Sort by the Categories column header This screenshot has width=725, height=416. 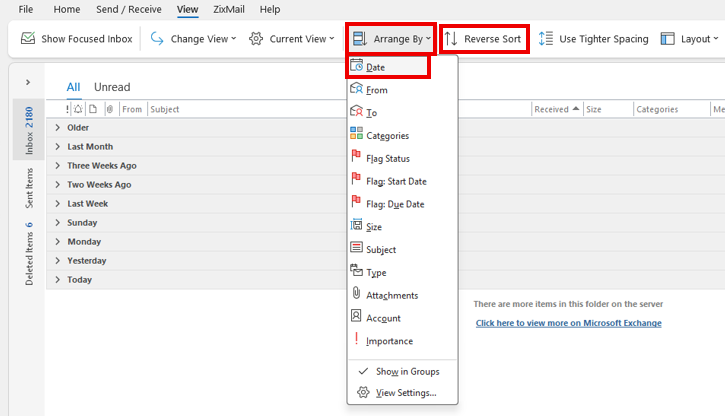click(657, 109)
